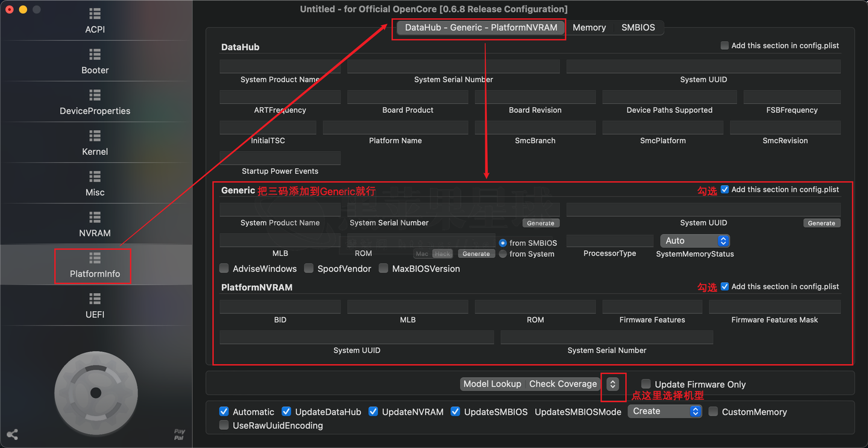Click DataHub System Product Name field
This screenshot has width=868, height=448.
click(x=280, y=66)
